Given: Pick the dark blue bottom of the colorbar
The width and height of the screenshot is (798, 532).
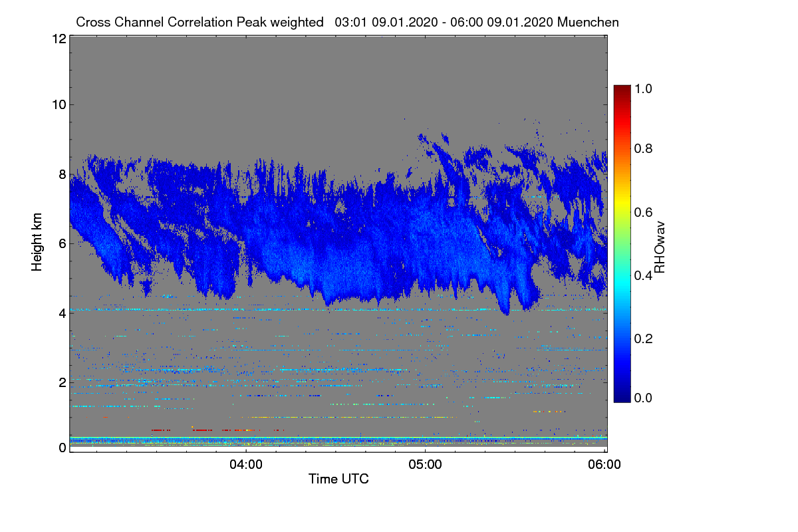Looking at the screenshot, I should point(621,398).
